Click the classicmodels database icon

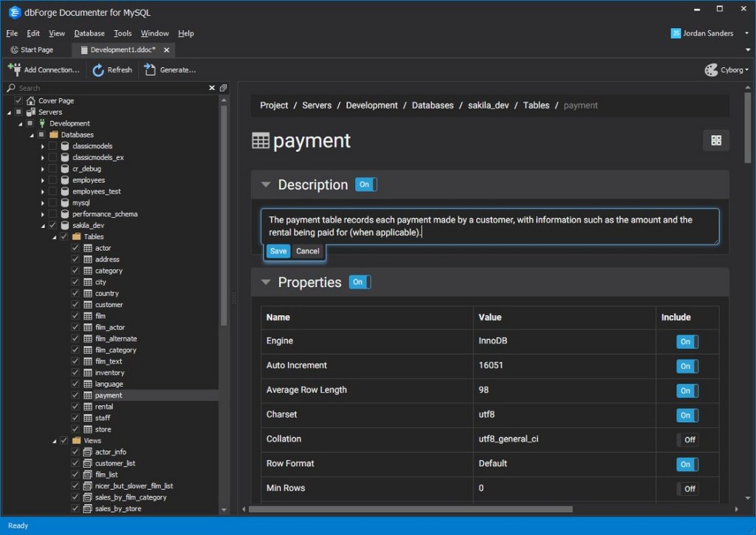click(65, 146)
